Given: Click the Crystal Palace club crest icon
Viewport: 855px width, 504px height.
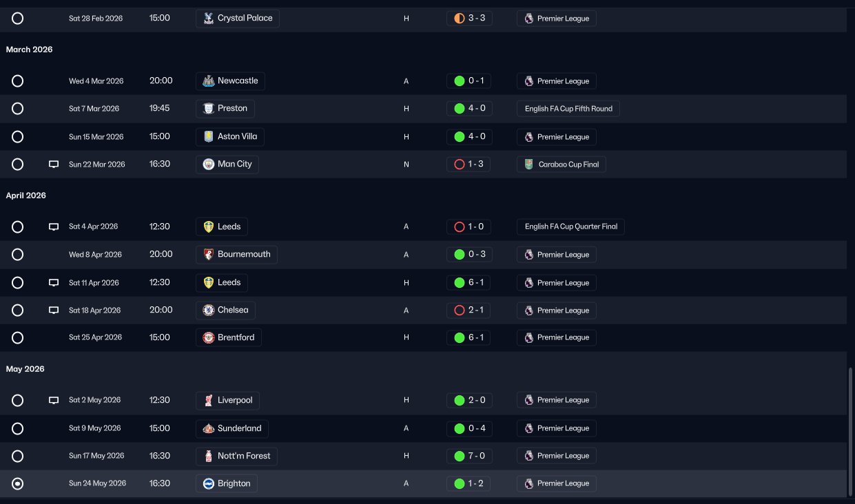Looking at the screenshot, I should click(x=209, y=19).
